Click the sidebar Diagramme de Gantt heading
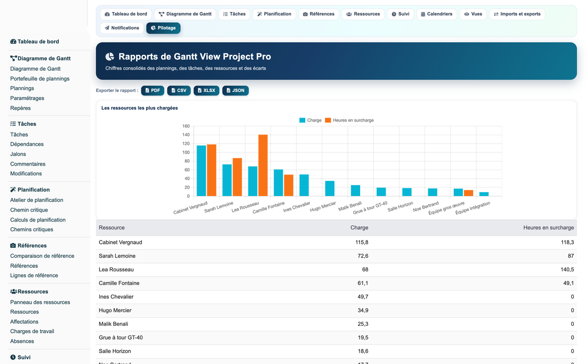This screenshot has height=364, width=588. [40, 58]
